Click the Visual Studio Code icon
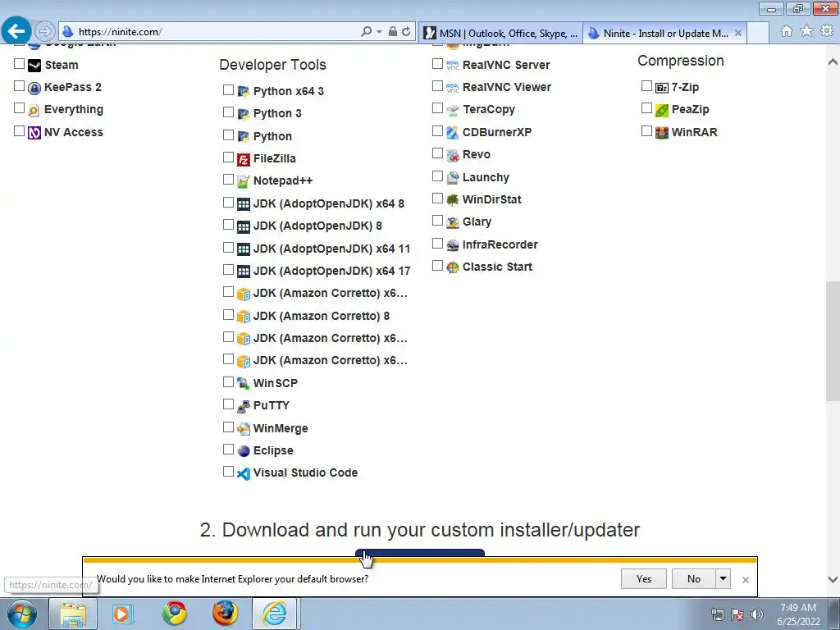The image size is (840, 630). click(x=243, y=473)
